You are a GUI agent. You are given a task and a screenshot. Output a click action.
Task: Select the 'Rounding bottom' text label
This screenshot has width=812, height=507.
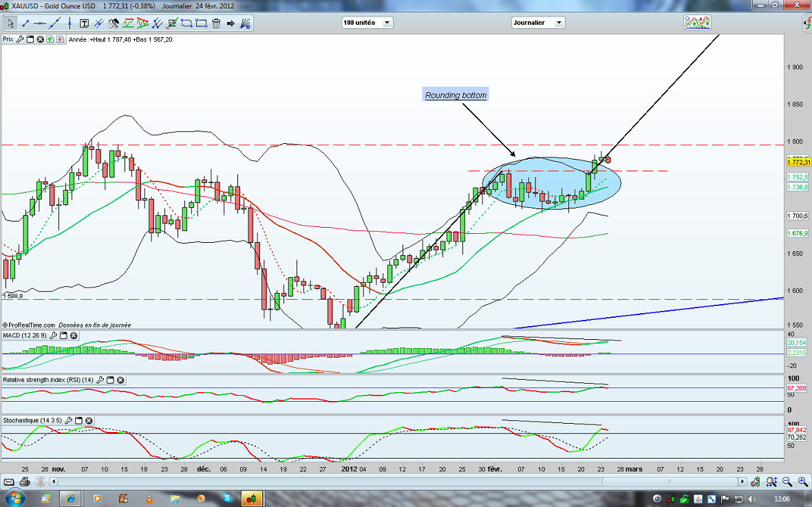click(x=456, y=96)
